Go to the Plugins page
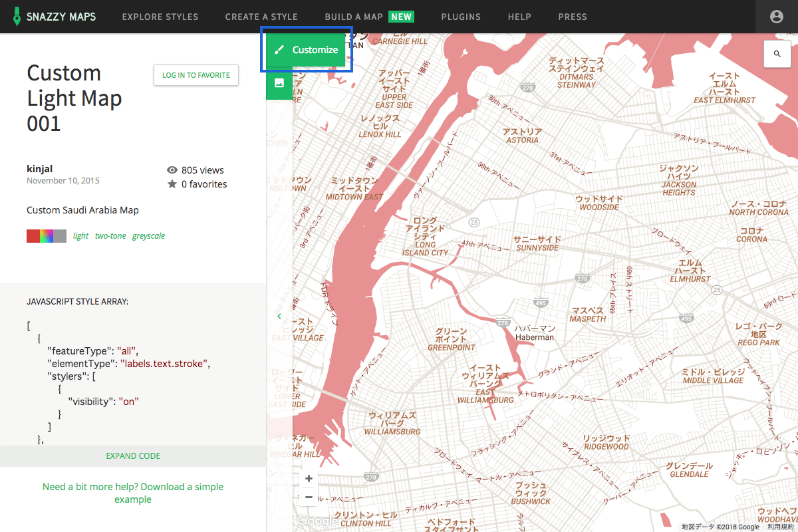Image resolution: width=798 pixels, height=532 pixels. [461, 17]
